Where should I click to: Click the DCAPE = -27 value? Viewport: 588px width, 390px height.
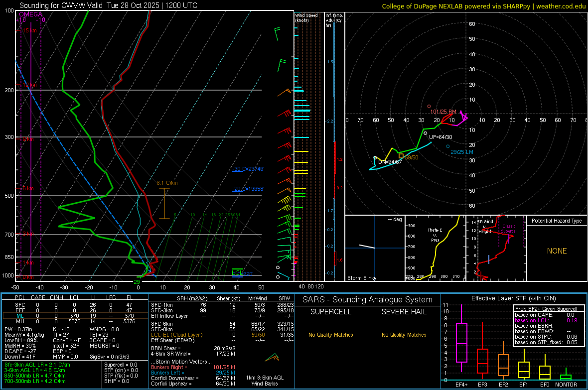[20, 351]
